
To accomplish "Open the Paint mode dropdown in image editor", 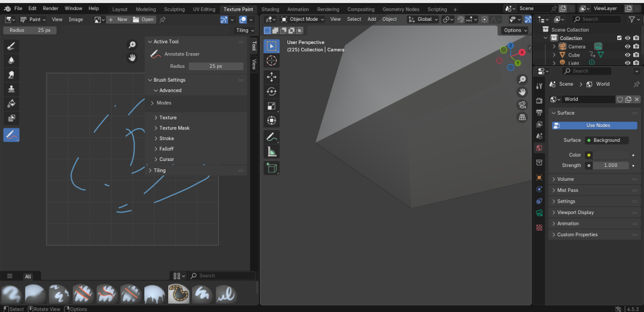I will [x=33, y=19].
